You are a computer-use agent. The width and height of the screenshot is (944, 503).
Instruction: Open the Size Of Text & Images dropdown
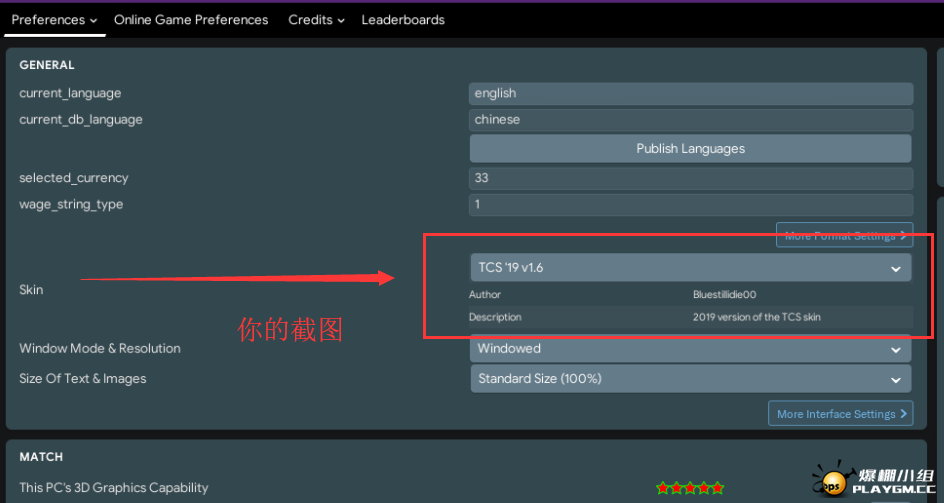click(x=690, y=379)
